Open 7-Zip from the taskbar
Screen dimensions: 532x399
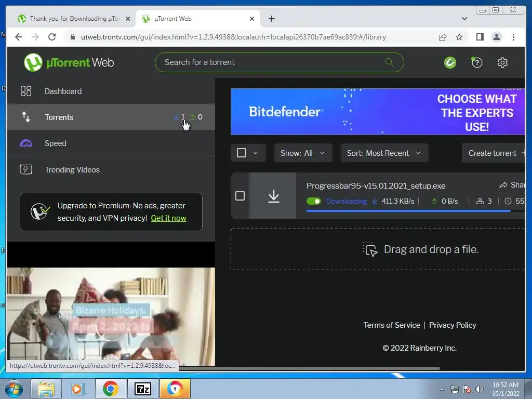(142, 389)
